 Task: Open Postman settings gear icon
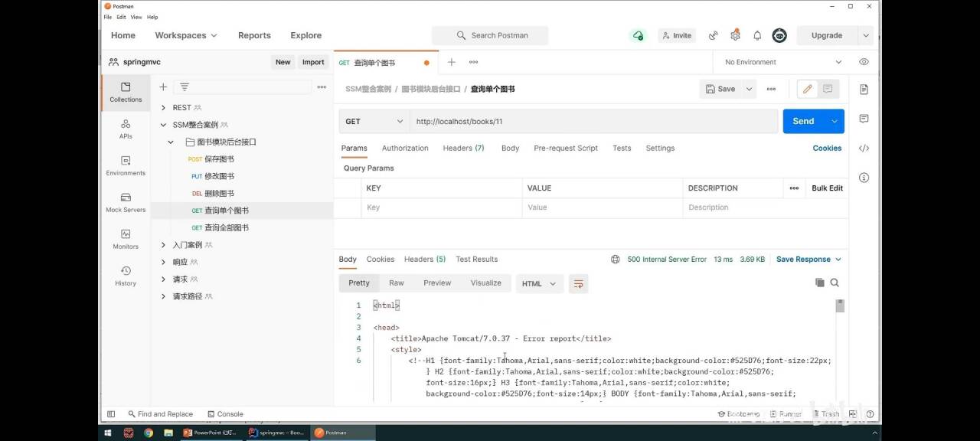click(735, 35)
